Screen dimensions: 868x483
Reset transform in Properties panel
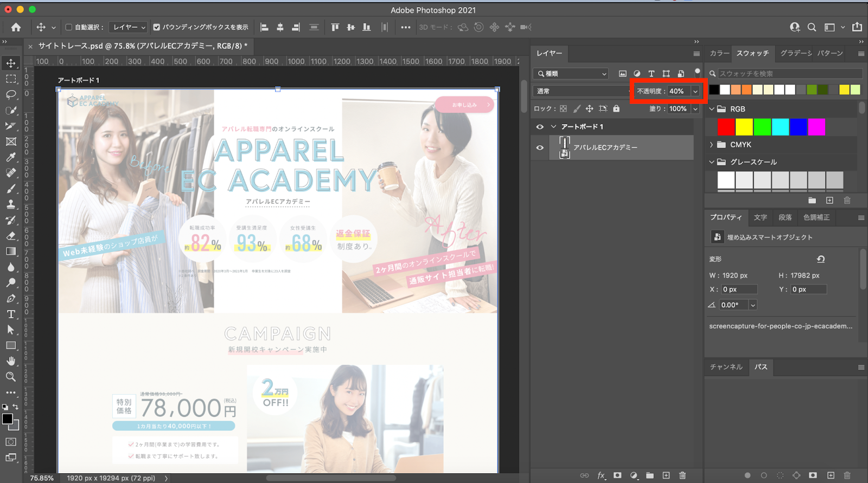[x=821, y=259]
